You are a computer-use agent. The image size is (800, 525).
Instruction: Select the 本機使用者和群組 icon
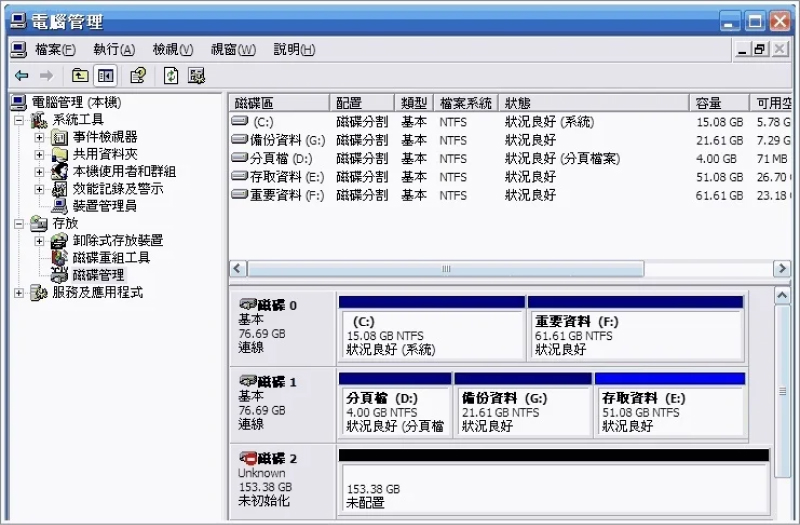pos(59,171)
